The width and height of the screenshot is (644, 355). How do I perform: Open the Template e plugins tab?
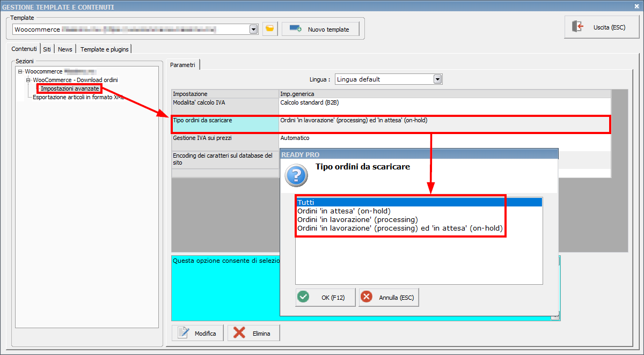(x=104, y=49)
